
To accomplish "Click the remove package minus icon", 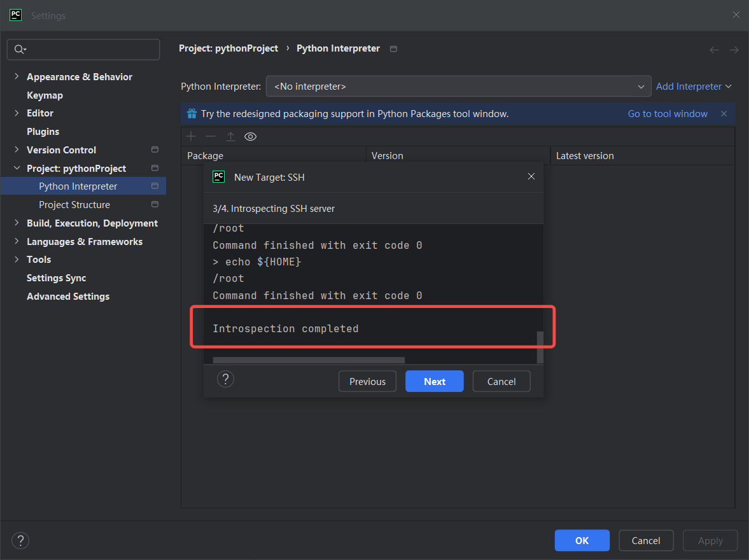I will tap(211, 137).
